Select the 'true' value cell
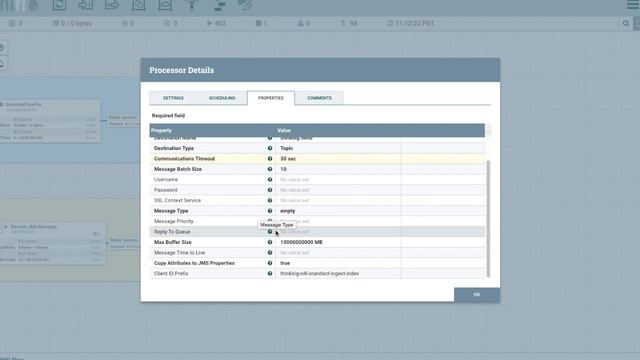This screenshot has height=360, width=640. click(x=338, y=263)
